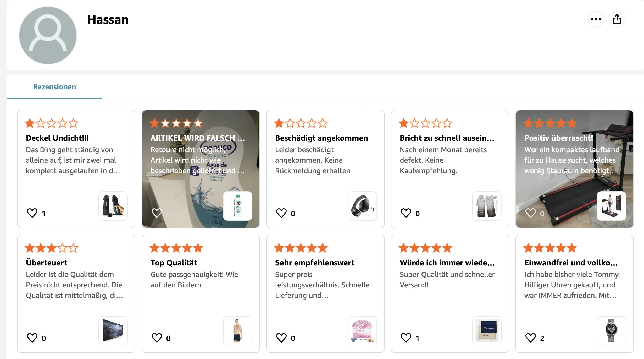Image resolution: width=644 pixels, height=359 pixels.
Task: Click heart on Tommy Hilfiger watch review
Action: 531,338
